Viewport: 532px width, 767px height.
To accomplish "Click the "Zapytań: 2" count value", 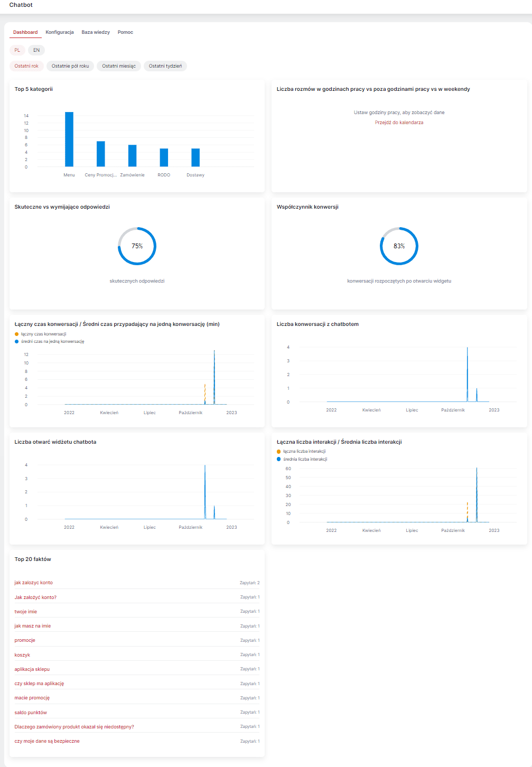I will coord(250,583).
